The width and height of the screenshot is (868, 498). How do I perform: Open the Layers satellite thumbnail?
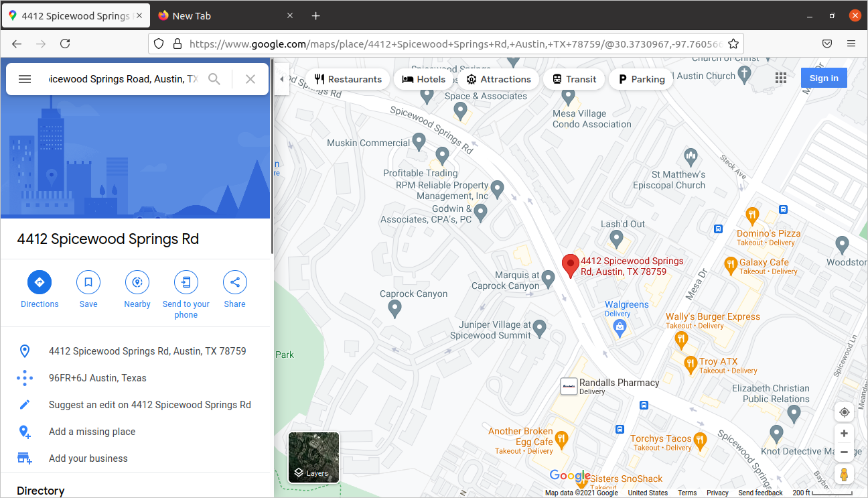click(314, 458)
